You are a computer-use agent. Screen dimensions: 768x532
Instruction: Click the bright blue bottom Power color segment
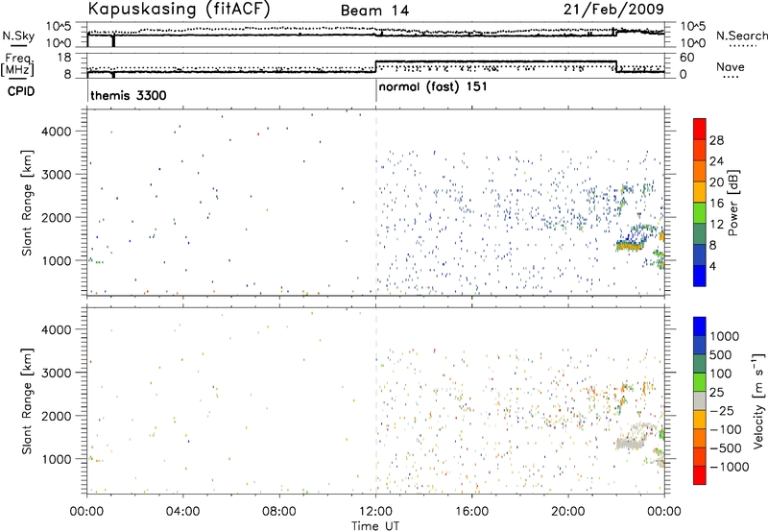pyautogui.click(x=700, y=276)
